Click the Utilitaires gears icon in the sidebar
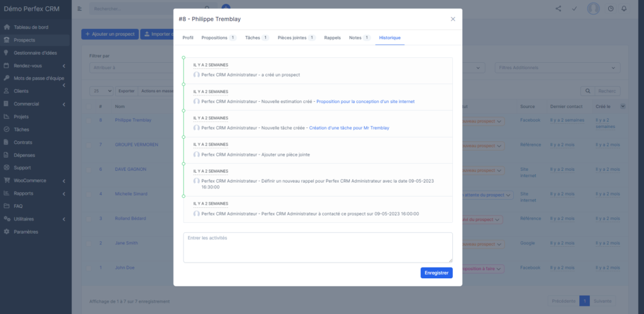The height and width of the screenshot is (314, 644). click(x=6, y=219)
